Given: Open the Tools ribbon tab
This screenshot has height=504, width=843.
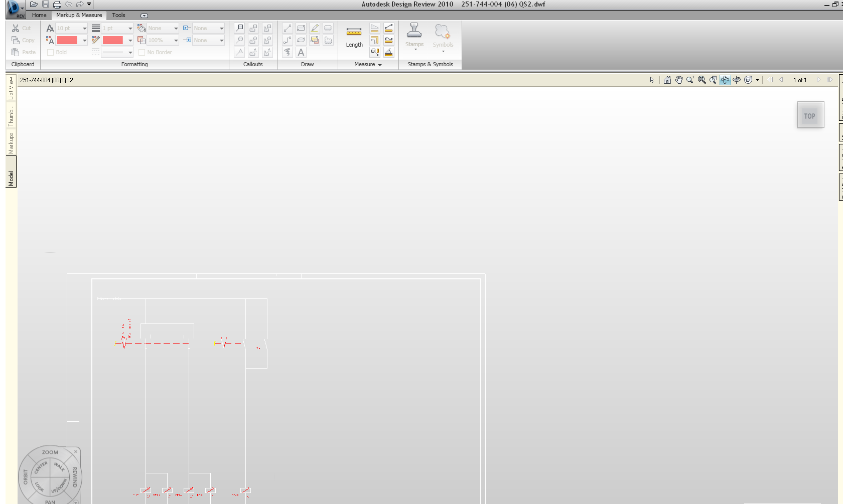Looking at the screenshot, I should [x=118, y=15].
